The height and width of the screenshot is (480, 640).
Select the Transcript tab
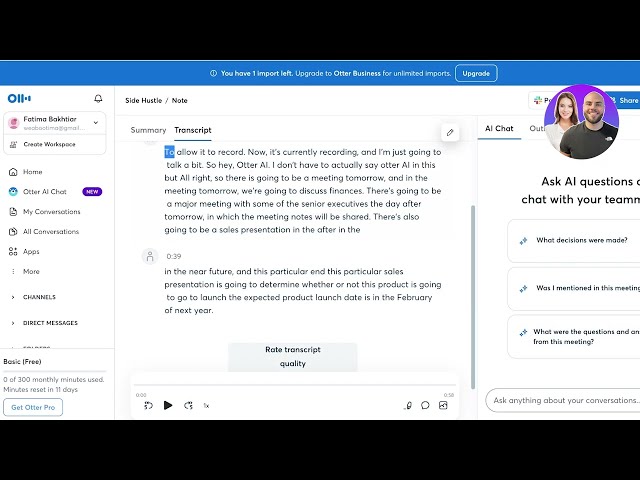coord(193,130)
